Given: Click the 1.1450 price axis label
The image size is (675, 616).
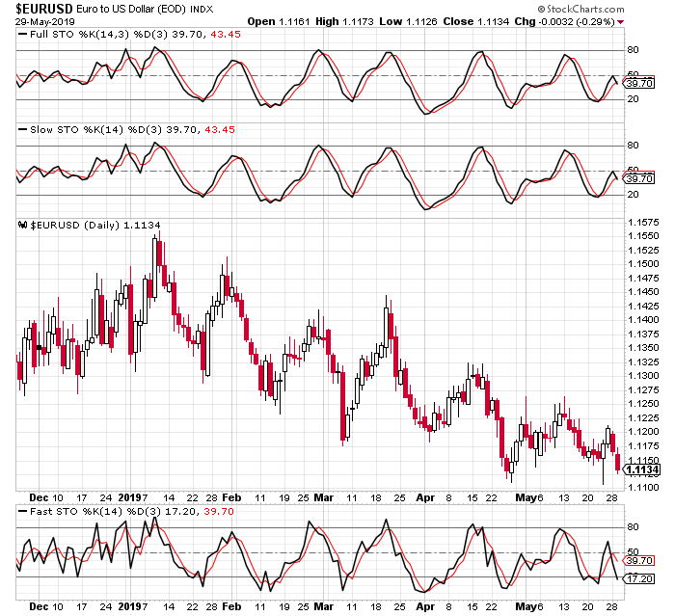Looking at the screenshot, I should (643, 292).
